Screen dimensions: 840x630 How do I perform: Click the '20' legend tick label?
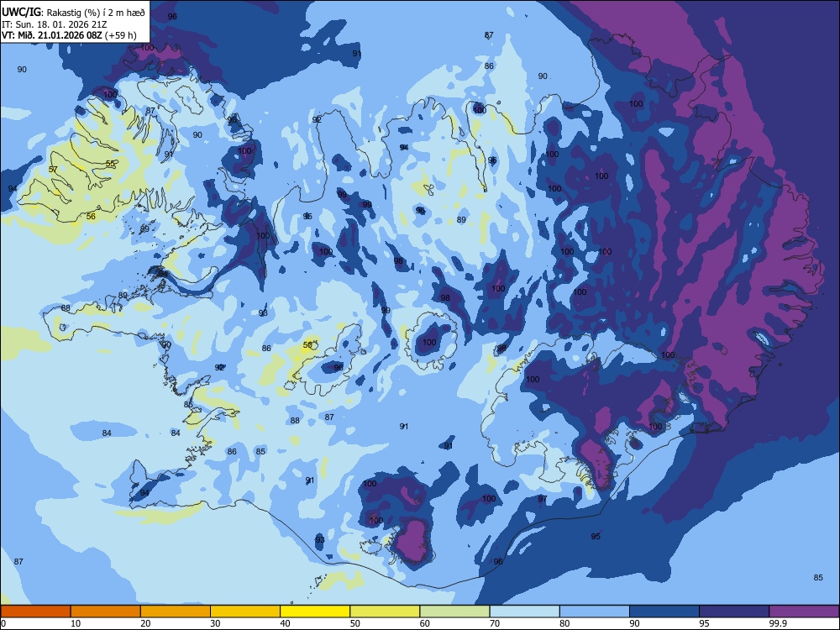click(145, 623)
